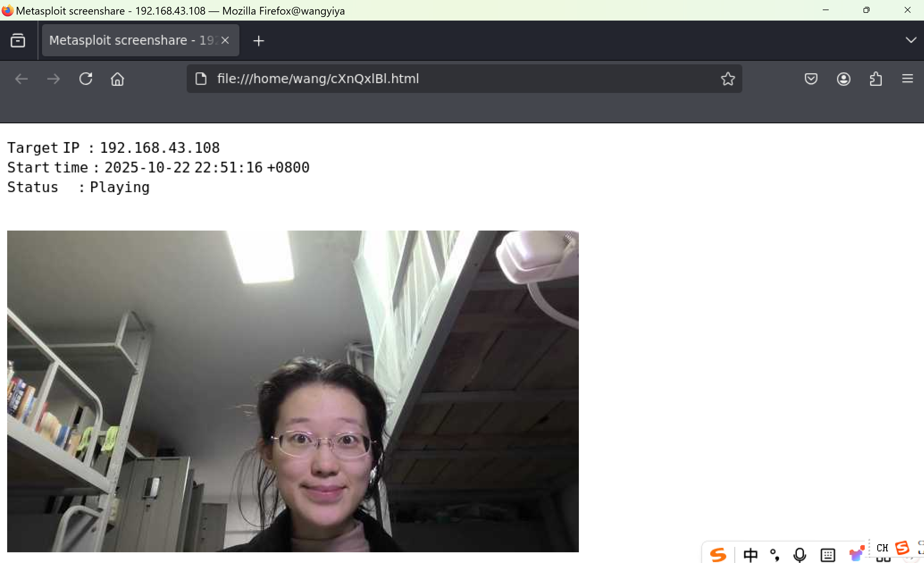
Task: Open Firefox hamburger application menu
Action: click(907, 79)
